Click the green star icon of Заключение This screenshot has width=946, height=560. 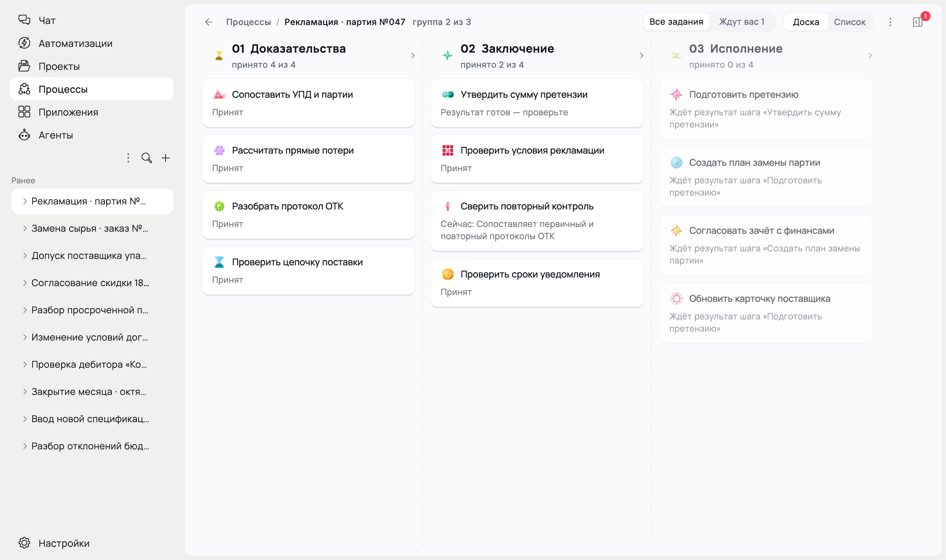pyautogui.click(x=448, y=55)
